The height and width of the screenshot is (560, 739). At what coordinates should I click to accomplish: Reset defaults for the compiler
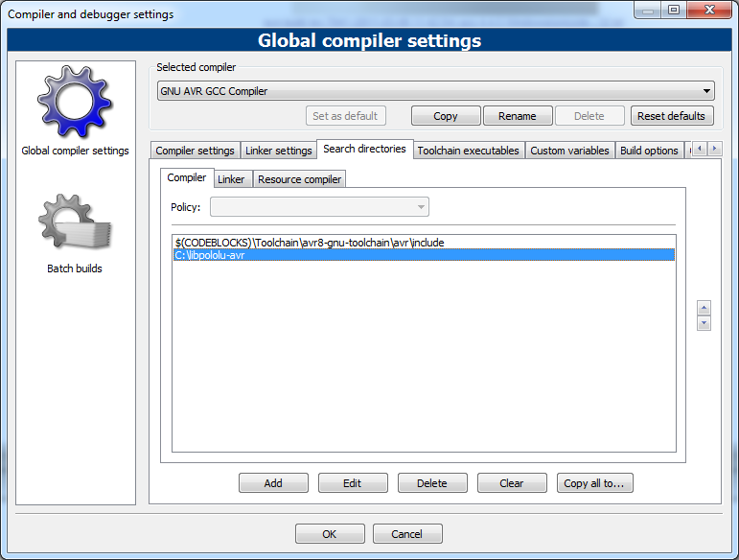672,116
